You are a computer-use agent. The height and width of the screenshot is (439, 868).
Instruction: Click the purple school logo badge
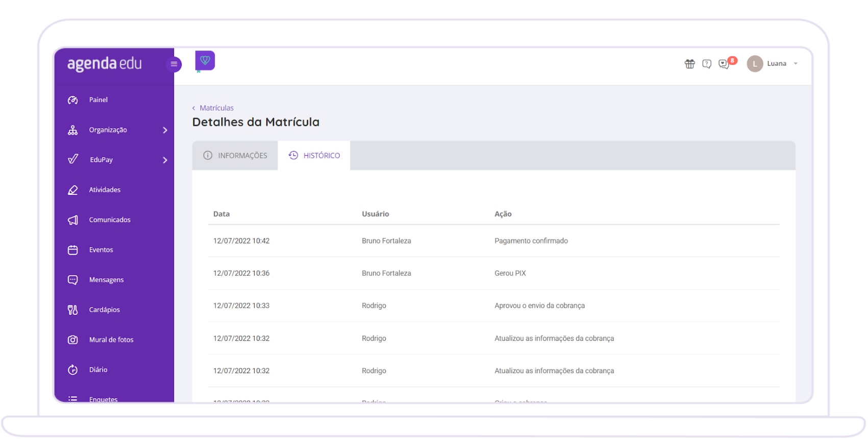click(x=205, y=61)
